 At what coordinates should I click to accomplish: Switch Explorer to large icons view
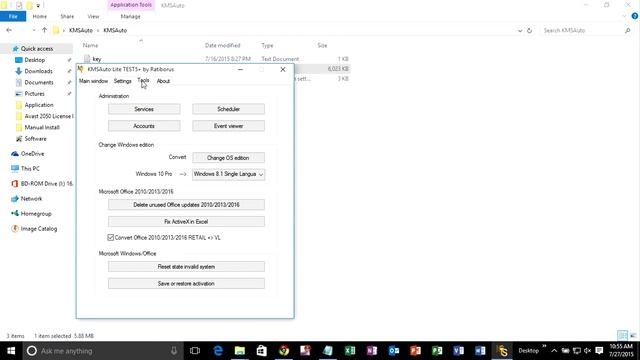pos(633,336)
